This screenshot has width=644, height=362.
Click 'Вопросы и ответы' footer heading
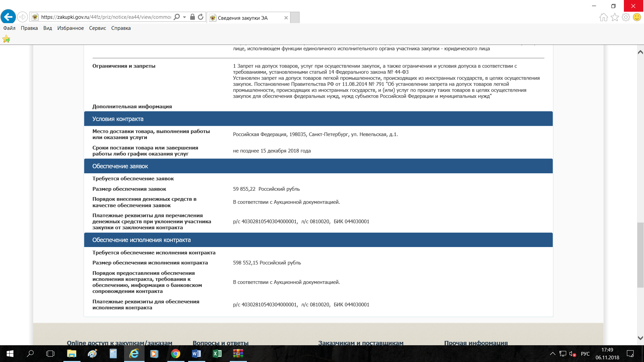pos(220,343)
